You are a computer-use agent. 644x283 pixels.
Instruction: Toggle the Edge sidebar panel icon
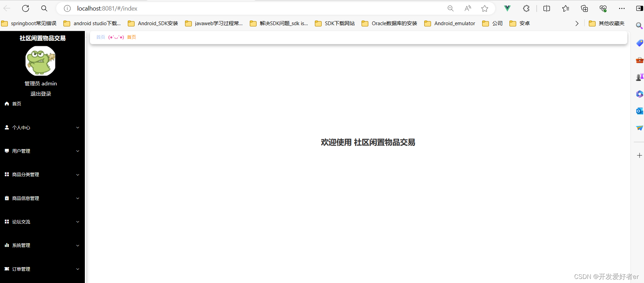click(x=640, y=9)
